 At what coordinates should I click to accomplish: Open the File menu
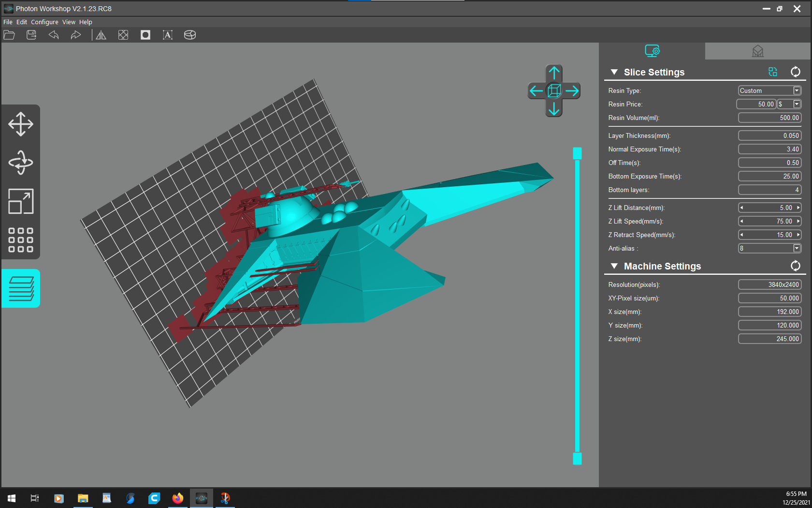pyautogui.click(x=7, y=22)
